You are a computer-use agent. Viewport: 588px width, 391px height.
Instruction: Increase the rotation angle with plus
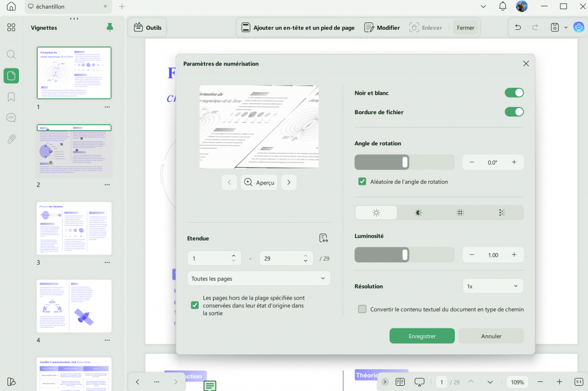point(514,162)
